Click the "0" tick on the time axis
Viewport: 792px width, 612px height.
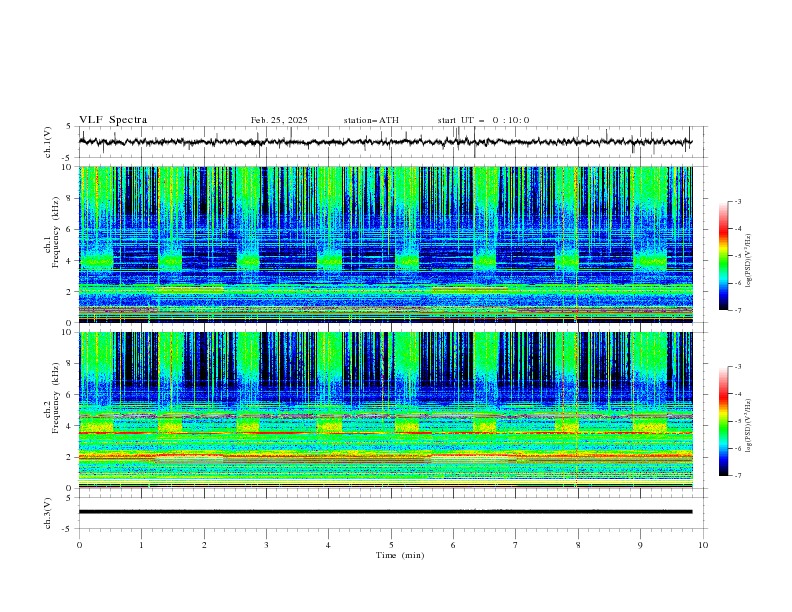[x=79, y=545]
